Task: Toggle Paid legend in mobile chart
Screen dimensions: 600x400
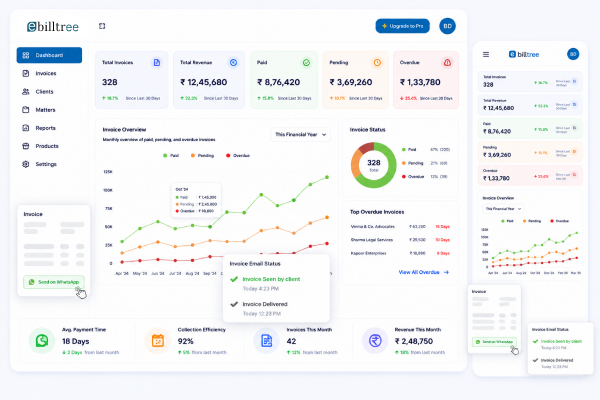Action: point(507,221)
